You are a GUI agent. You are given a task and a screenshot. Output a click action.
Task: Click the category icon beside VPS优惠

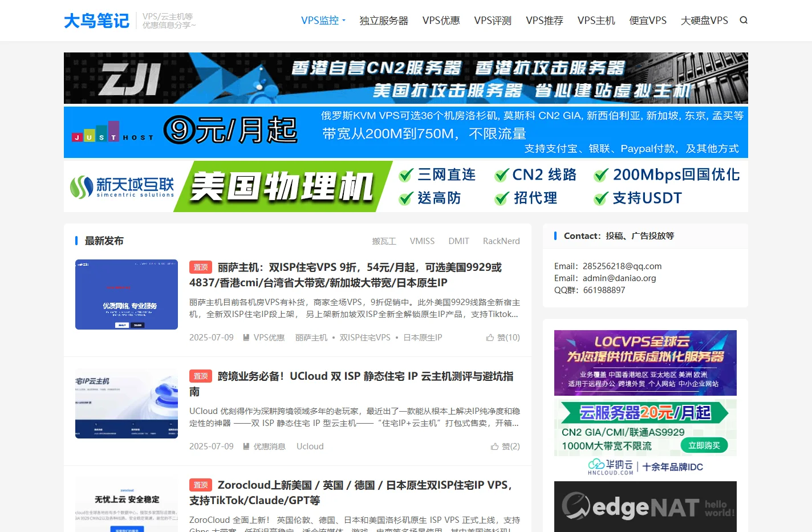246,338
